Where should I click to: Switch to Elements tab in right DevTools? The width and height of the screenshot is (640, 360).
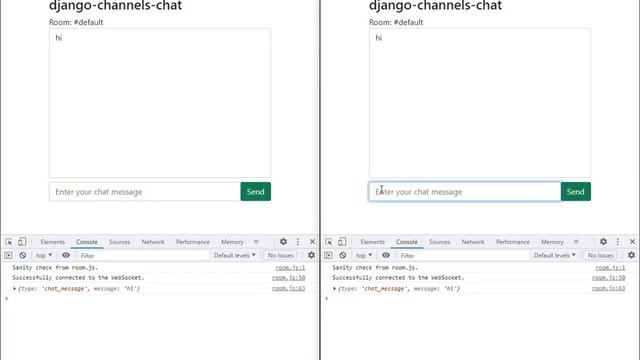click(x=373, y=242)
